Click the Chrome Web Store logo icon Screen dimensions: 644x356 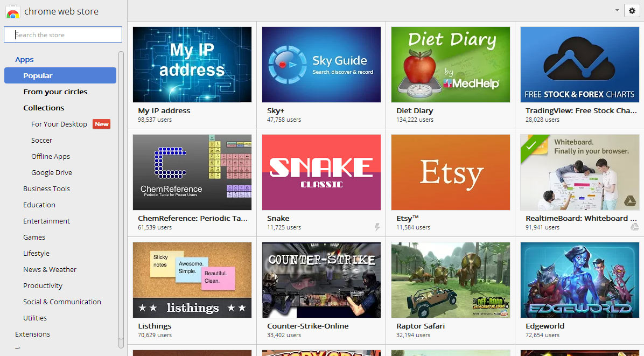tap(13, 11)
